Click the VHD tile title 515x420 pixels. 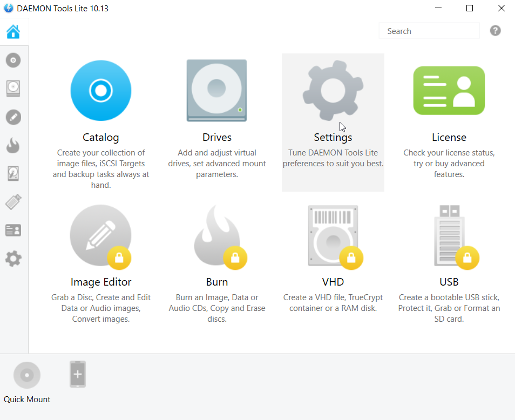click(x=333, y=282)
